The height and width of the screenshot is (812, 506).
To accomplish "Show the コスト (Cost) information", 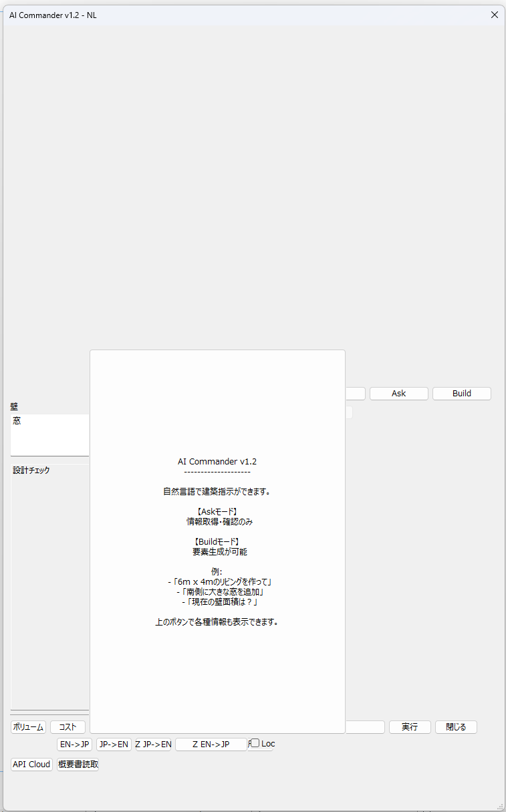I will pyautogui.click(x=68, y=727).
